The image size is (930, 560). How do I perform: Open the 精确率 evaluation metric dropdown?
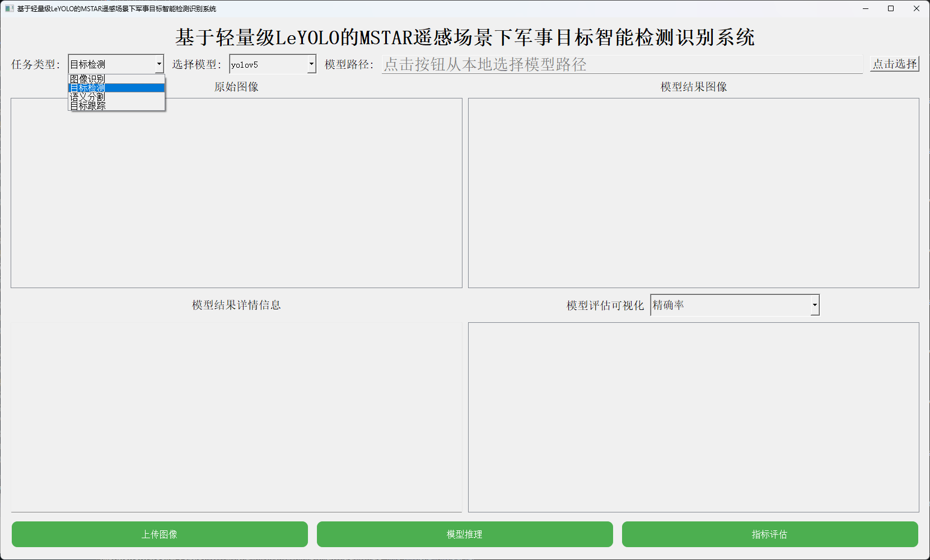[735, 305]
